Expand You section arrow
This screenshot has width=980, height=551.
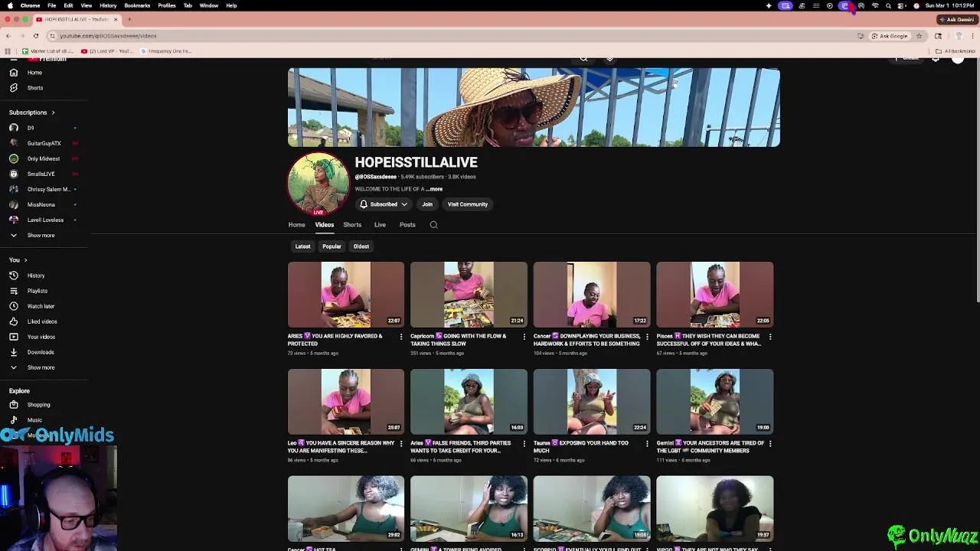click(x=25, y=260)
